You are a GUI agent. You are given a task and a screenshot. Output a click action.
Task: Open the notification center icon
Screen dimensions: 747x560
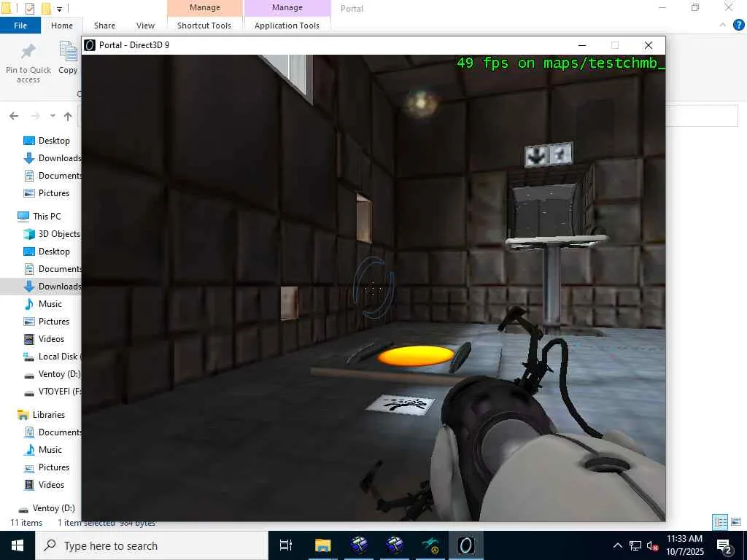pyautogui.click(x=724, y=545)
